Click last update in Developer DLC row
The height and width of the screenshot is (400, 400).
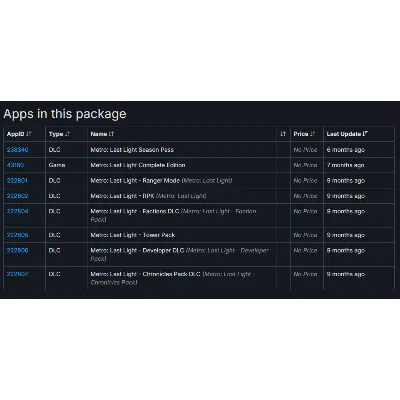tap(346, 250)
